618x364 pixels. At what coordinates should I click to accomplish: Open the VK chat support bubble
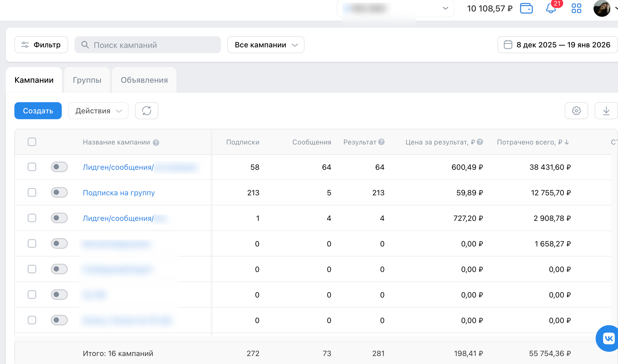click(x=608, y=338)
